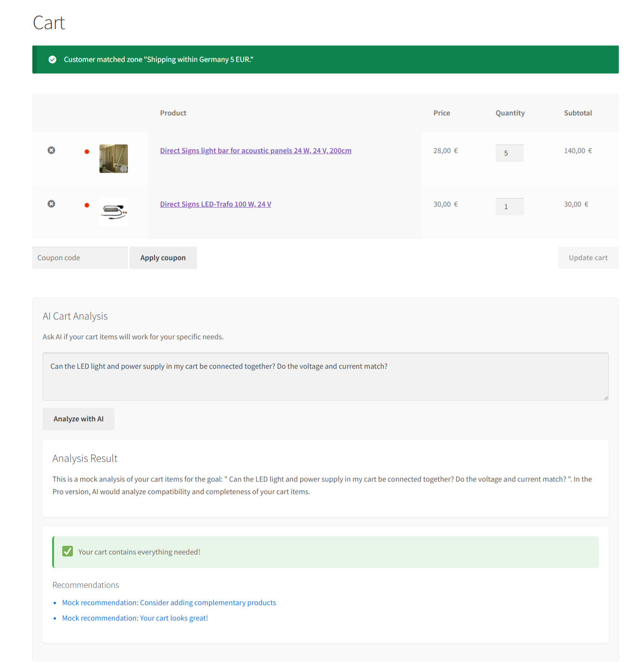Click the AI Cart Analysis heading
The image size is (644, 662).
[x=75, y=316]
